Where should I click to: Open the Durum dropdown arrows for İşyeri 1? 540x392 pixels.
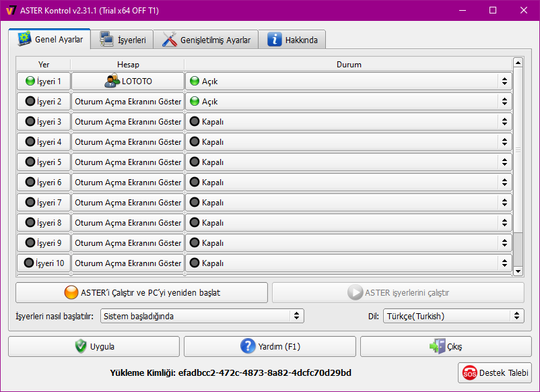point(504,81)
